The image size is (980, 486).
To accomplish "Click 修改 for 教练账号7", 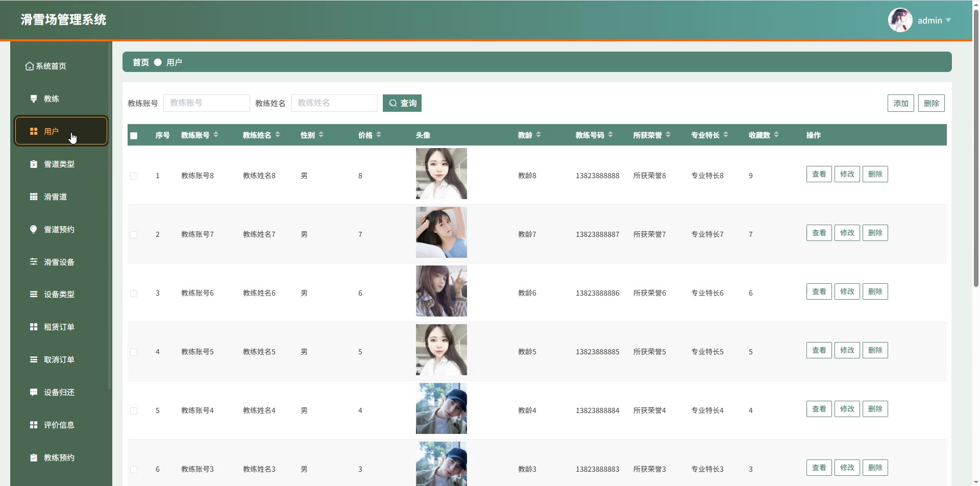I will [847, 233].
